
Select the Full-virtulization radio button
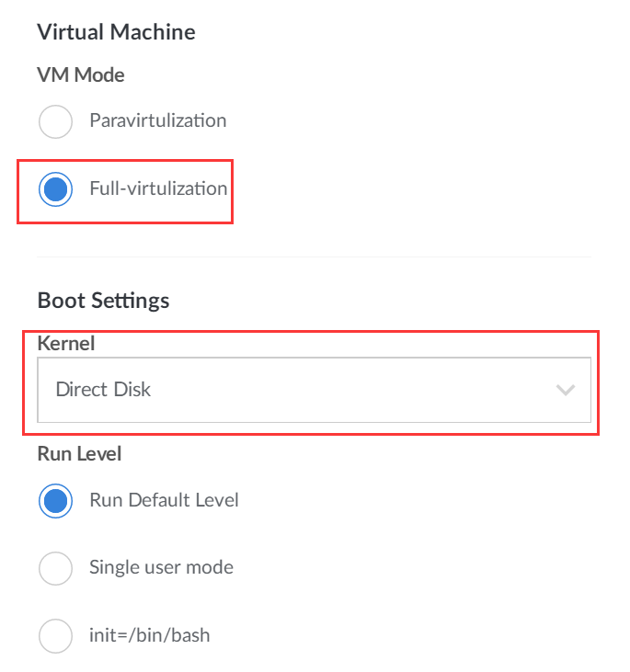55,189
